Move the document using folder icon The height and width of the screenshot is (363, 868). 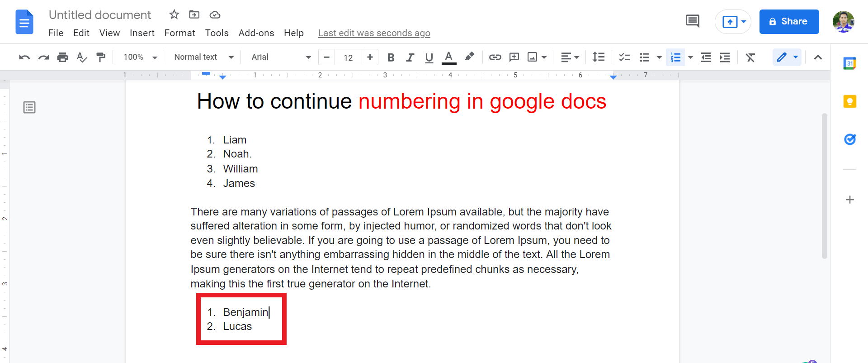[194, 14]
